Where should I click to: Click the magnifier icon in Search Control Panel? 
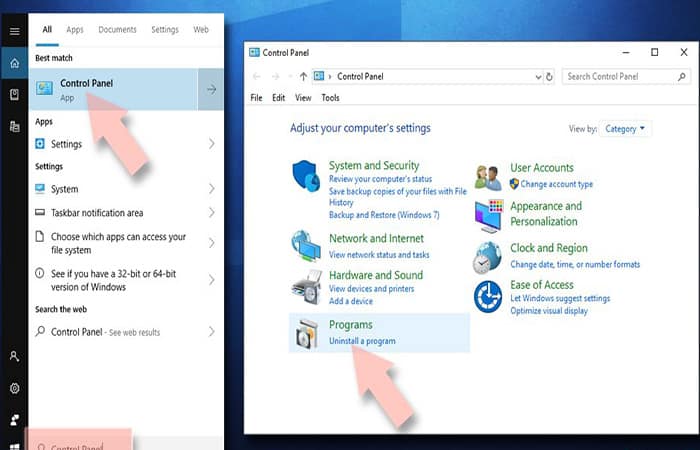tap(681, 77)
